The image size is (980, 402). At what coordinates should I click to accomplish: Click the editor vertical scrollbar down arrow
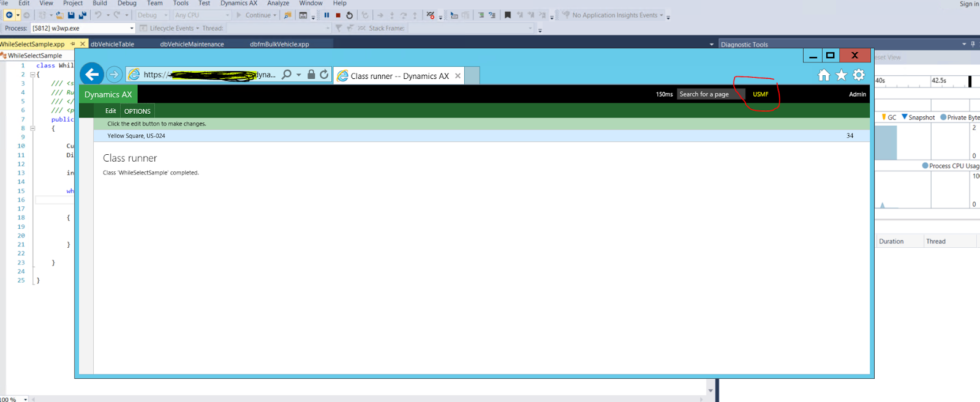(710, 390)
